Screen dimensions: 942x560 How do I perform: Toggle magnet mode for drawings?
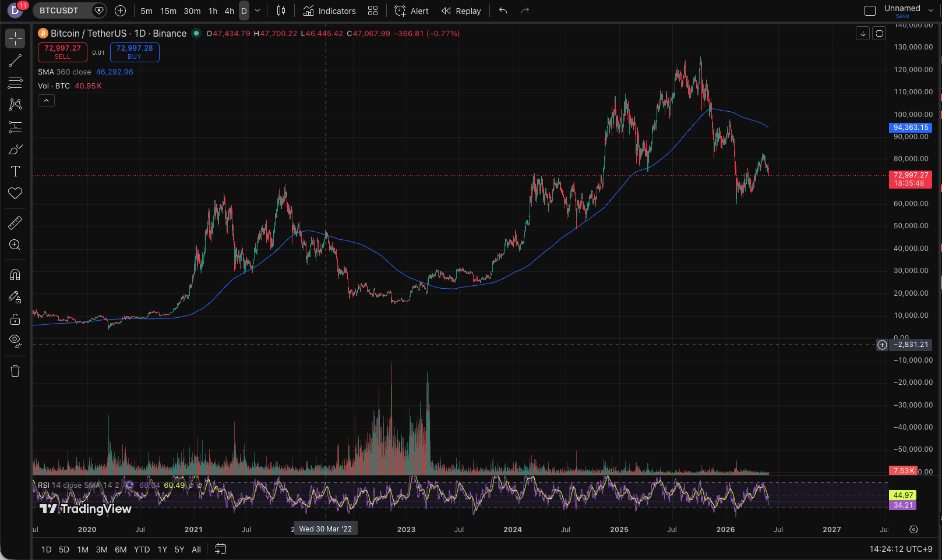click(x=15, y=275)
